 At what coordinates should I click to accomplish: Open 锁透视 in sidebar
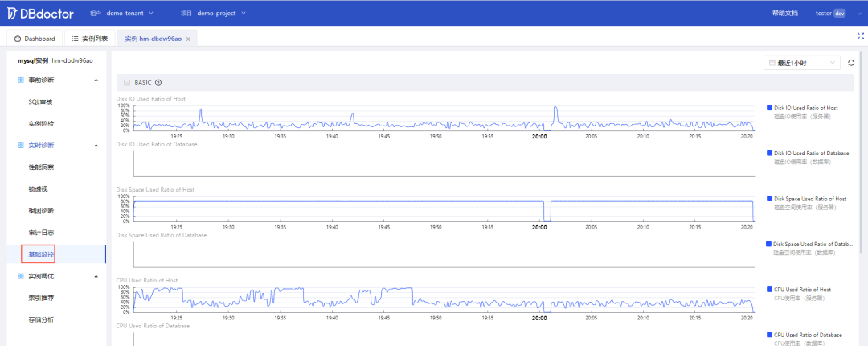(38, 189)
